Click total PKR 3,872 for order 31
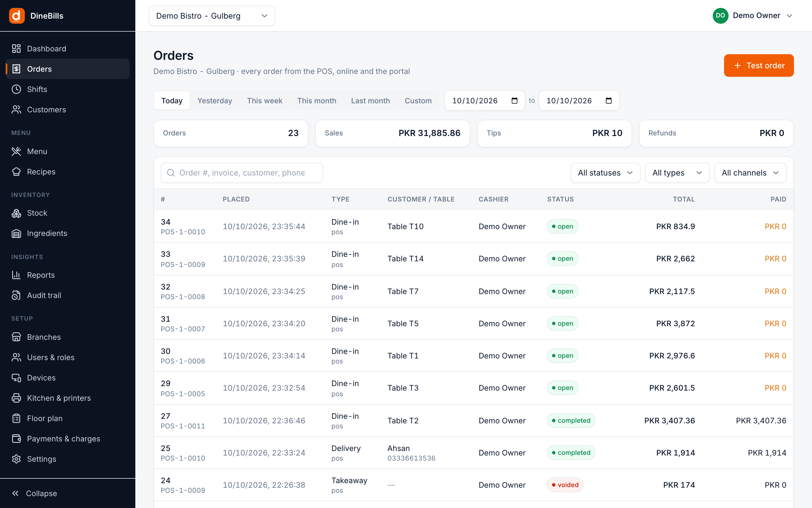Image resolution: width=812 pixels, height=508 pixels. [x=675, y=323]
